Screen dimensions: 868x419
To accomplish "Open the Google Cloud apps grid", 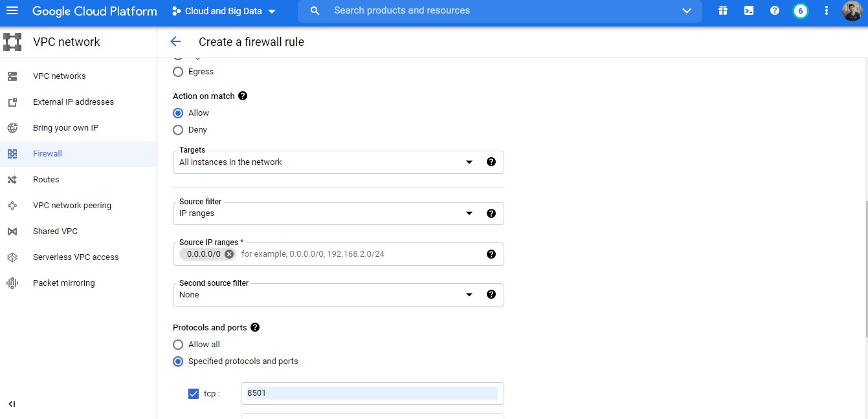I will click(x=723, y=10).
